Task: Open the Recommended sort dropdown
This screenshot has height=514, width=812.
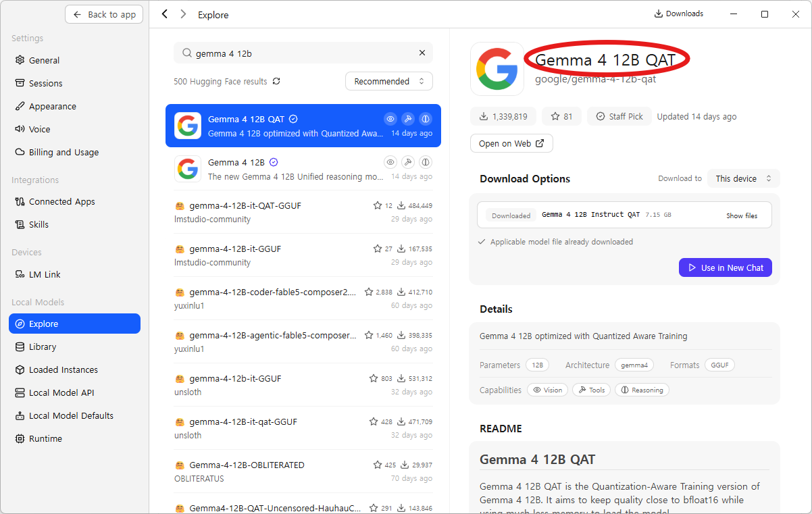Action: tap(389, 81)
